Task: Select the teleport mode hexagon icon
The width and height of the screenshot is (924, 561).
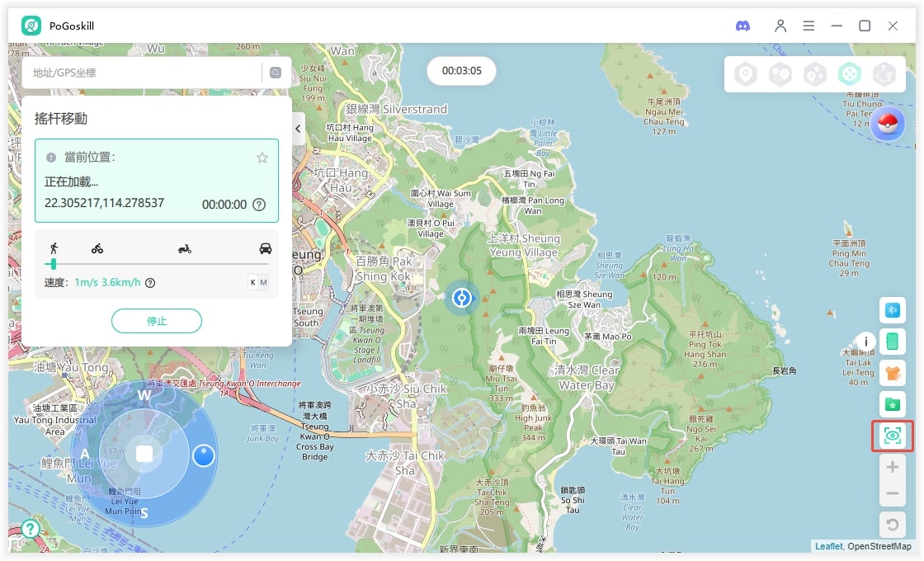Action: [x=746, y=74]
